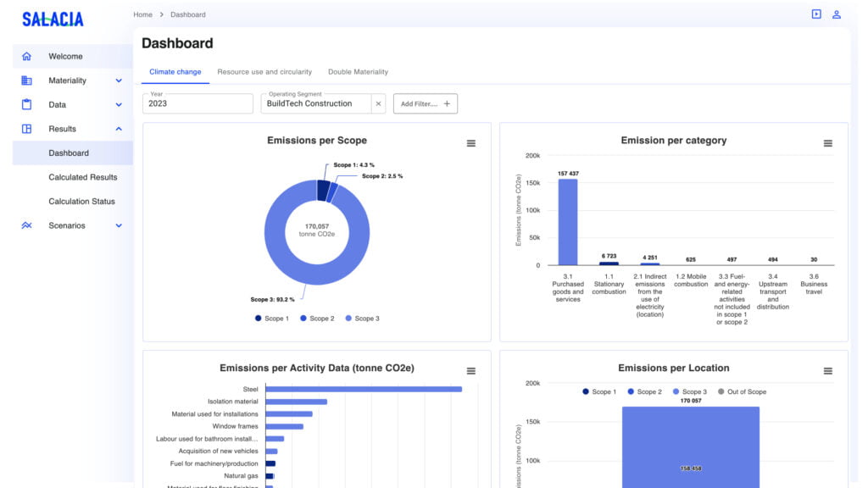This screenshot has width=868, height=488.
Task: Click the Welcome home icon in sidebar
Action: click(26, 57)
